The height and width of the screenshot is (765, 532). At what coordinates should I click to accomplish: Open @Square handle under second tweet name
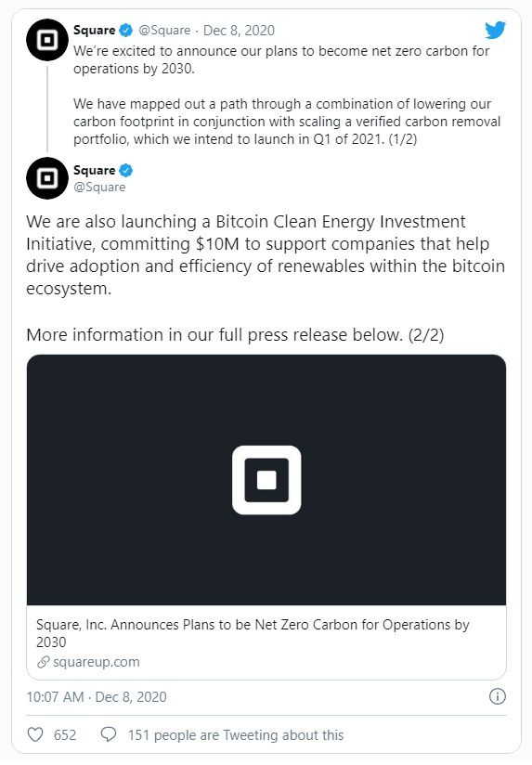(x=99, y=188)
